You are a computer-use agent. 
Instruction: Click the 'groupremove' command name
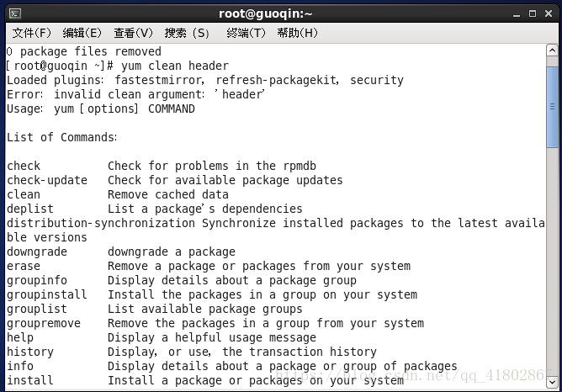point(44,323)
